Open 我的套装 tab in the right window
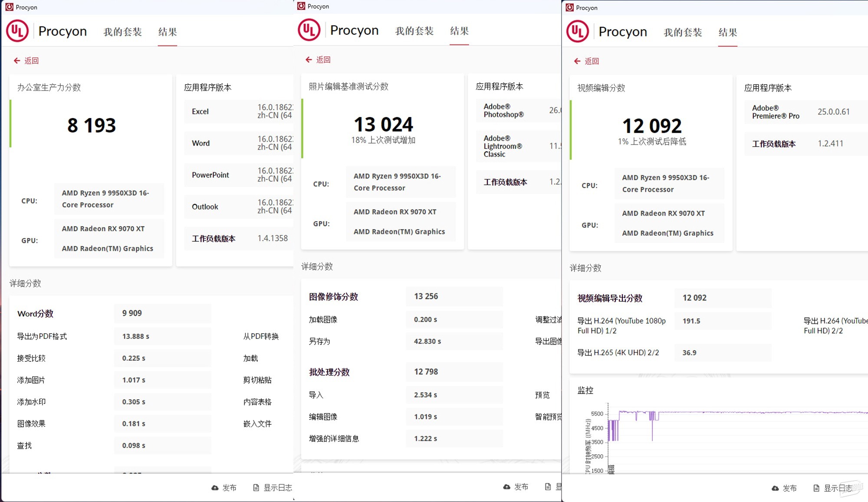868x502 pixels. point(683,32)
